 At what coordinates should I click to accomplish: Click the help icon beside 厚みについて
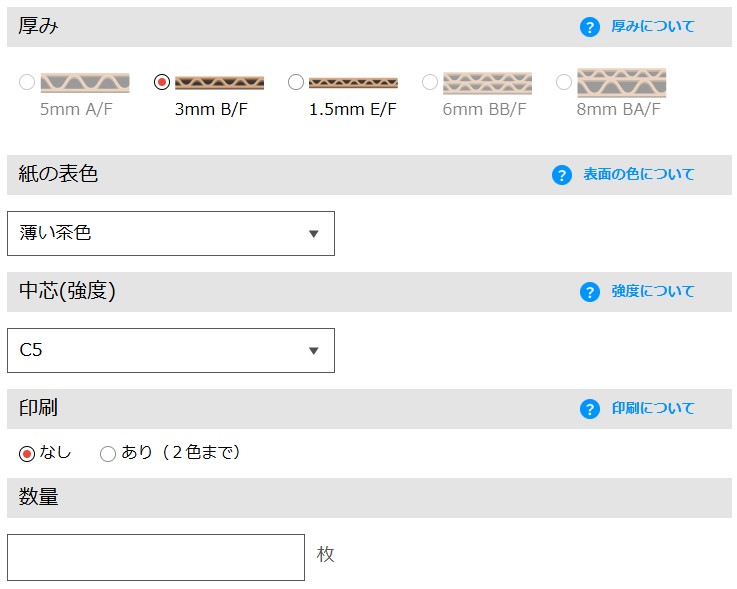point(590,27)
